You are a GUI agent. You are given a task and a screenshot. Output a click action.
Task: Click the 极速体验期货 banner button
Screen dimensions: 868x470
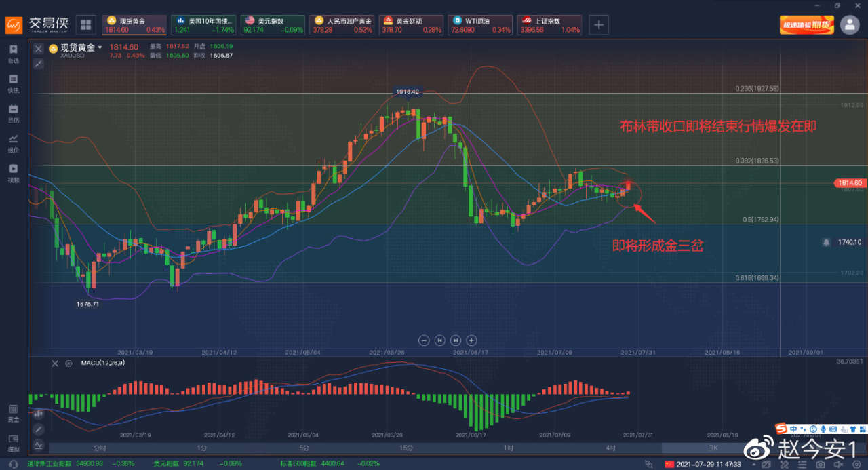coord(807,25)
